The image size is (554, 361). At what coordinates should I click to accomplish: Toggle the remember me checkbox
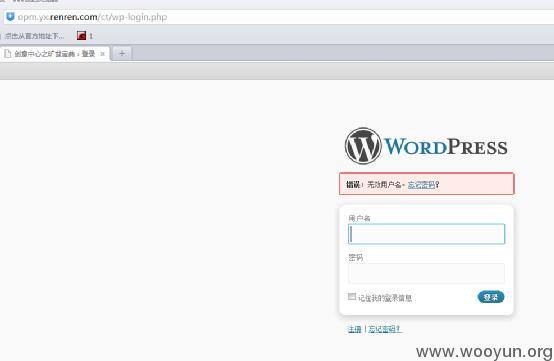click(352, 297)
